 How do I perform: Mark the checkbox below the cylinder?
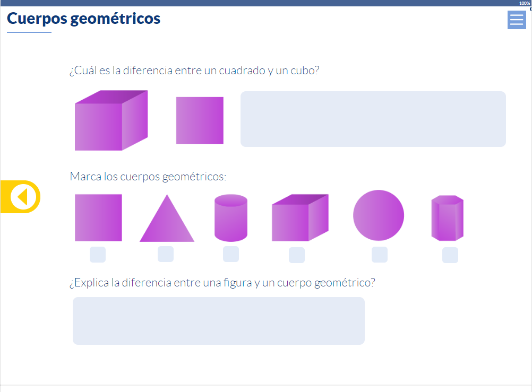(231, 254)
